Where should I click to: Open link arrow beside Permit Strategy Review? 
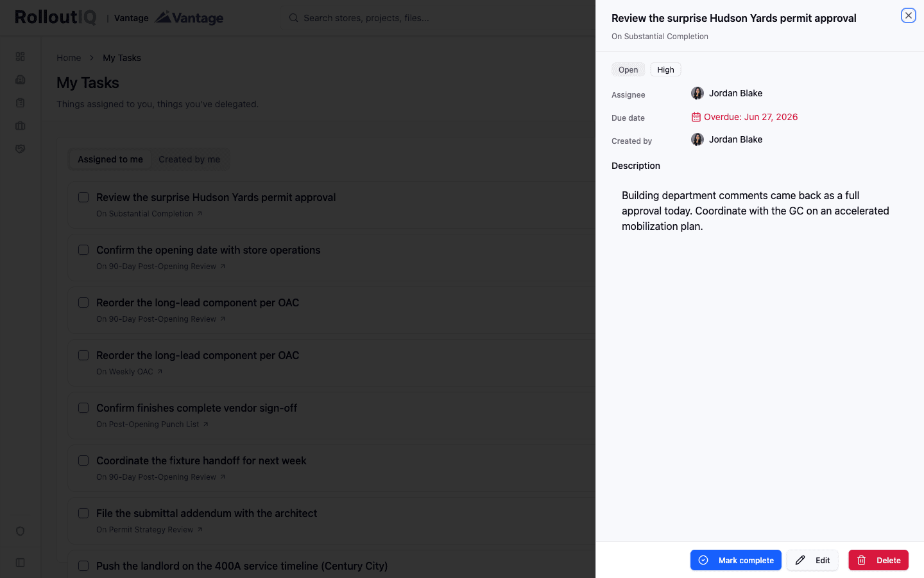pos(200,530)
